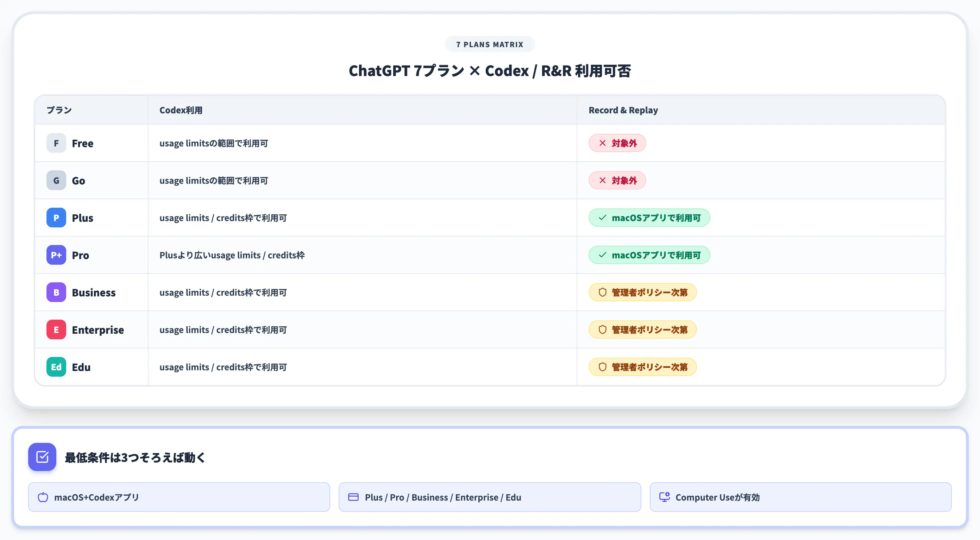This screenshot has height=540, width=980.
Task: Click 管理者ポリシー次第 text in the Enterprise row
Action: [x=649, y=330]
